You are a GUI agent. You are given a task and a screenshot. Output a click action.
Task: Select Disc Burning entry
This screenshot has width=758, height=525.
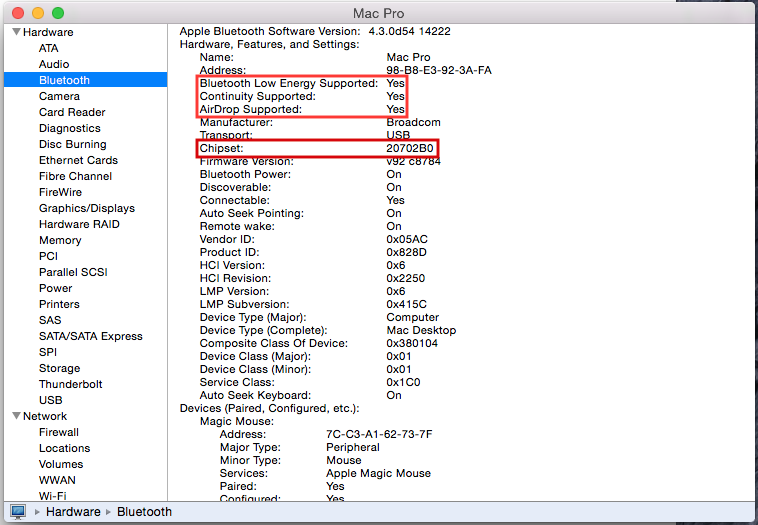pos(73,144)
